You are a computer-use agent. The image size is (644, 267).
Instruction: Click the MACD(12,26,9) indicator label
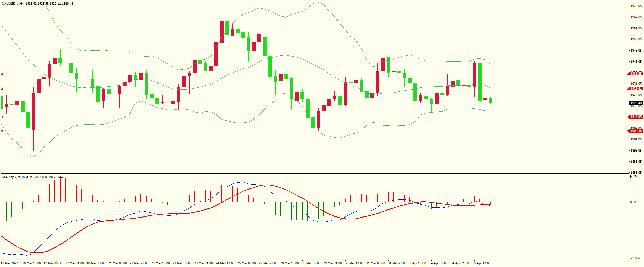(13, 177)
